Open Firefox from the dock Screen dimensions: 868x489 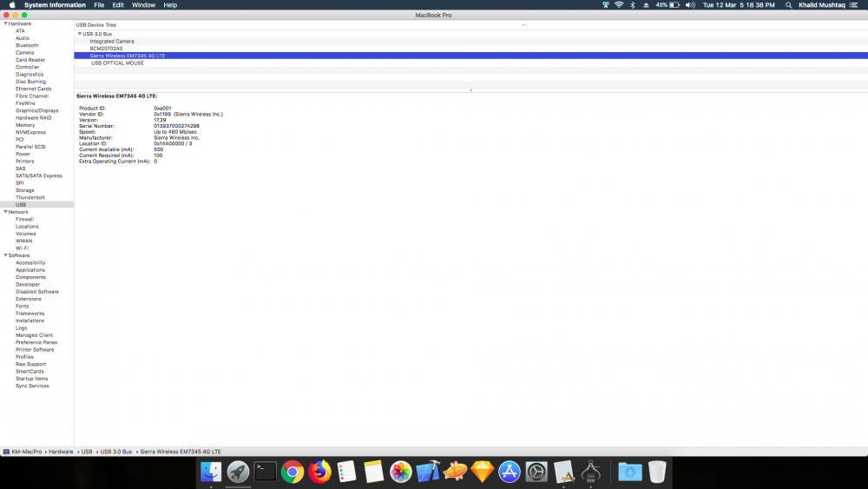319,472
